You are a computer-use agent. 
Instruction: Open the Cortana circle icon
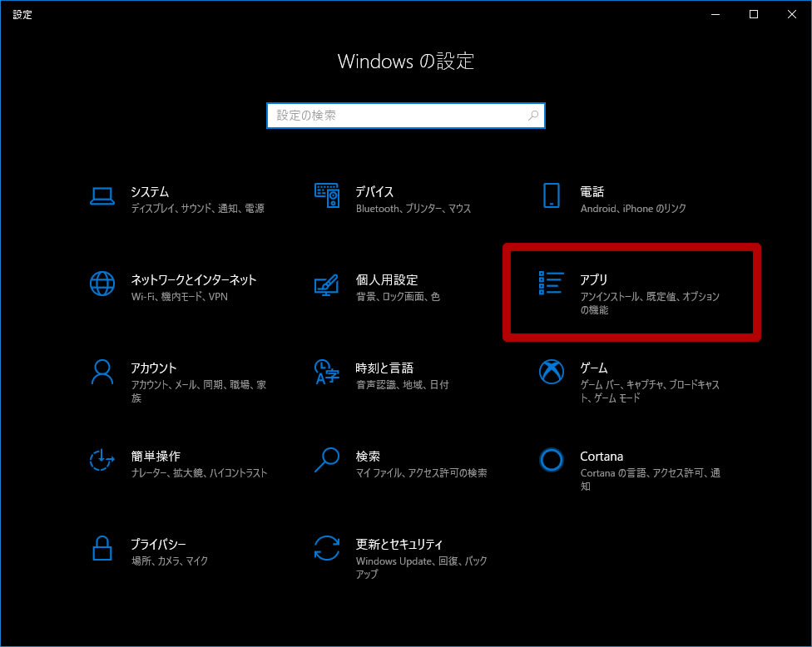pos(551,460)
